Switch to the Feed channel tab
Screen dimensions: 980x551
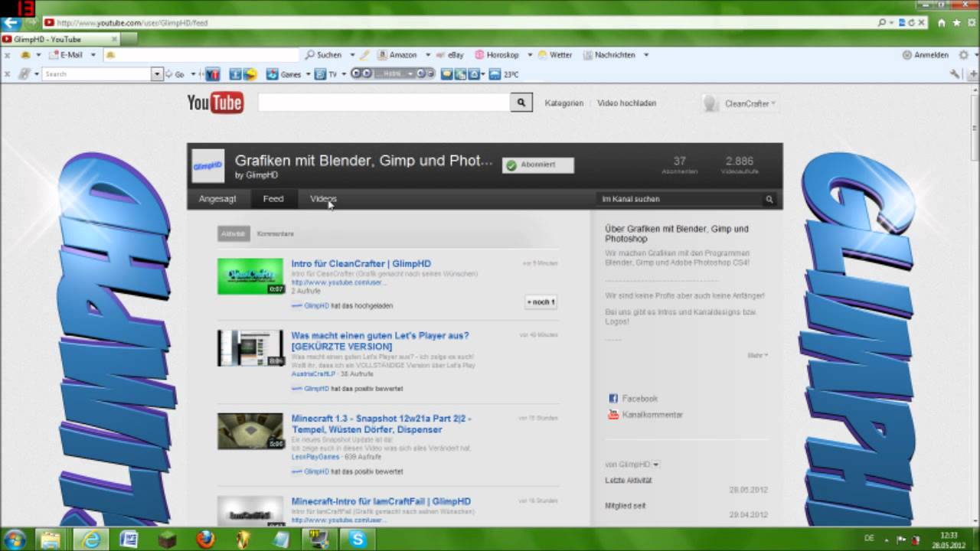click(273, 199)
